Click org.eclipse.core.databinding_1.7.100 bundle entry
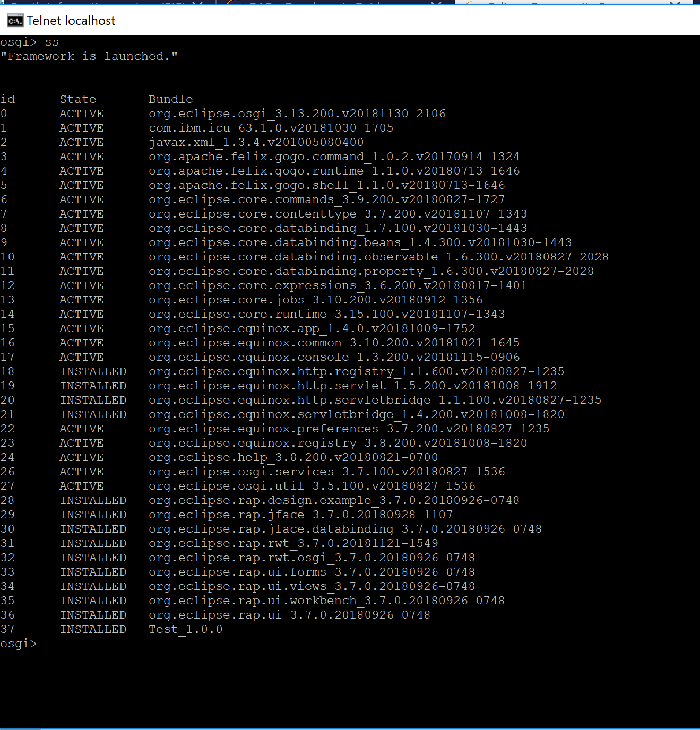This screenshot has width=700, height=730. (338, 228)
